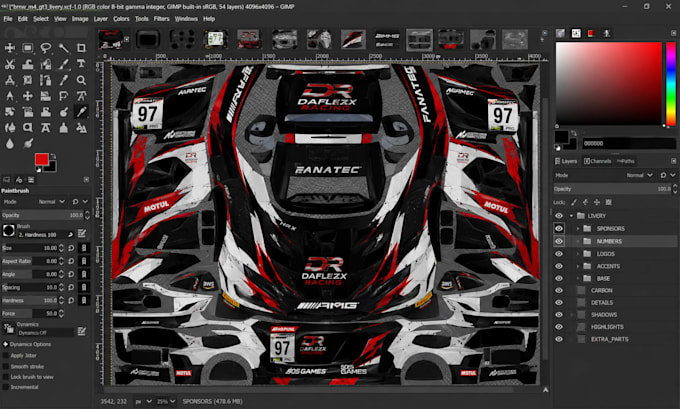Expand the BASE layer group
This screenshot has width=680, height=409.
point(578,278)
